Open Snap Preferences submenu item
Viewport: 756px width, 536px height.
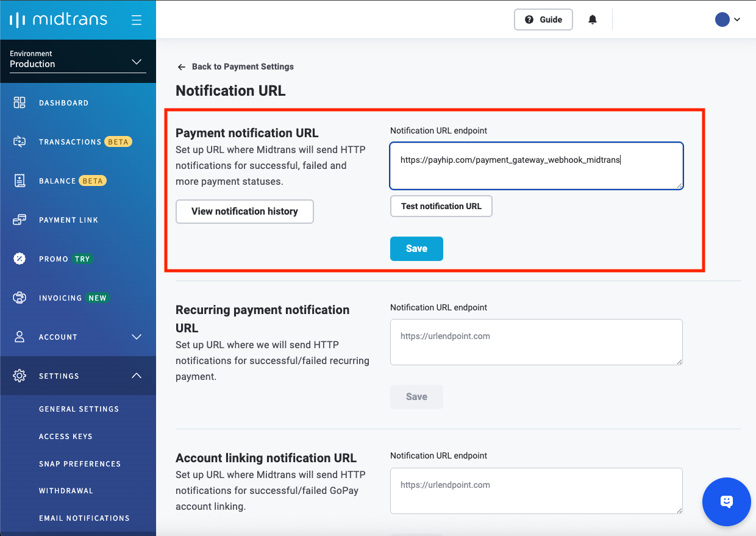tap(80, 464)
